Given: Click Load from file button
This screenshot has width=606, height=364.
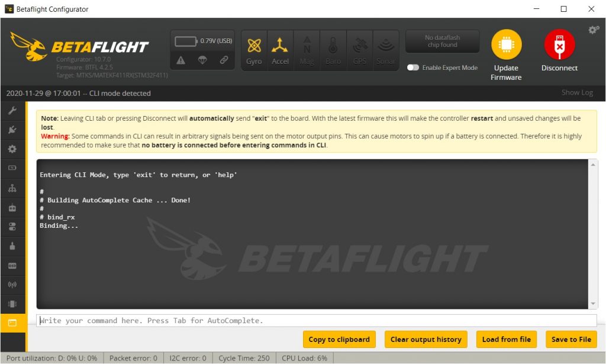Looking at the screenshot, I should click(x=507, y=339).
